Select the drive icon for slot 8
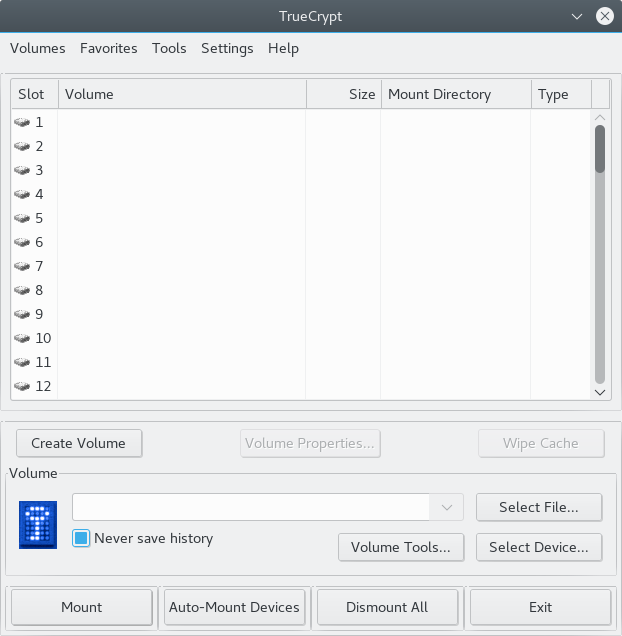622x636 pixels. (x=22, y=290)
